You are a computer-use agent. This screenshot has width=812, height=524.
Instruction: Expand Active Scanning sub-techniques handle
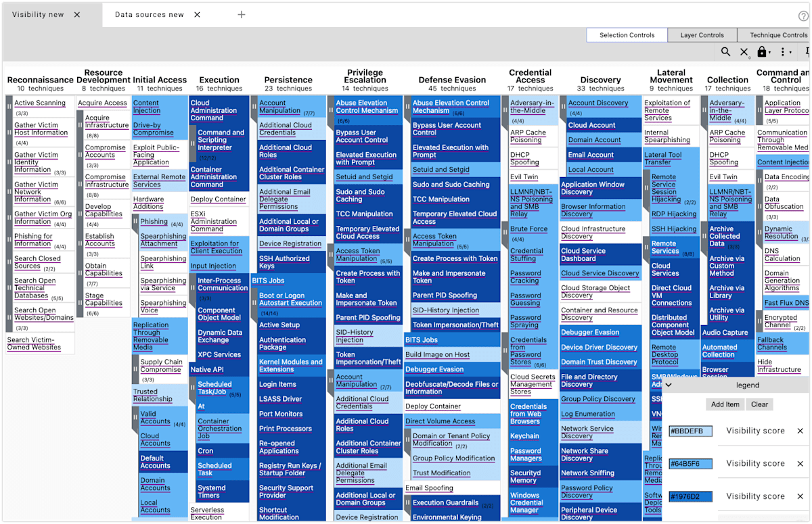pos(9,106)
